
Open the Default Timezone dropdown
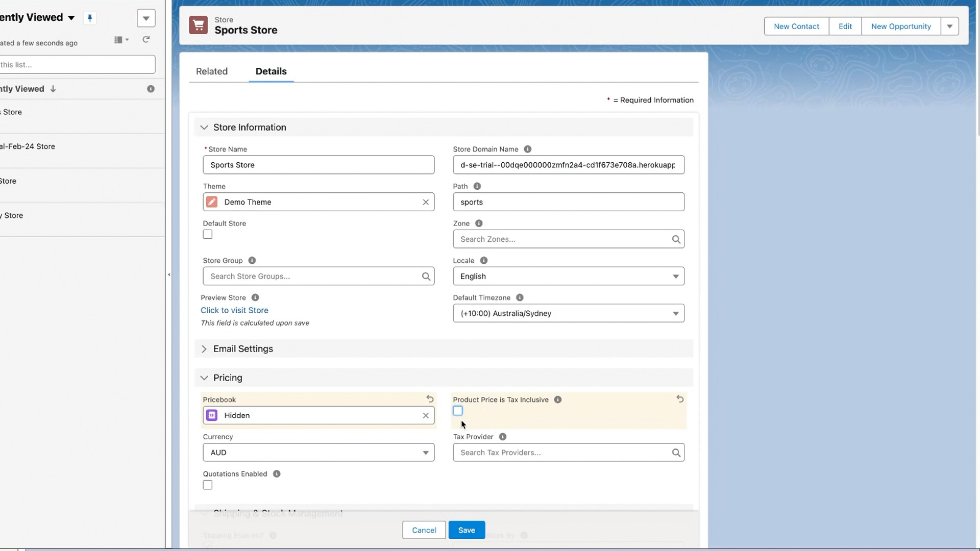tap(568, 313)
